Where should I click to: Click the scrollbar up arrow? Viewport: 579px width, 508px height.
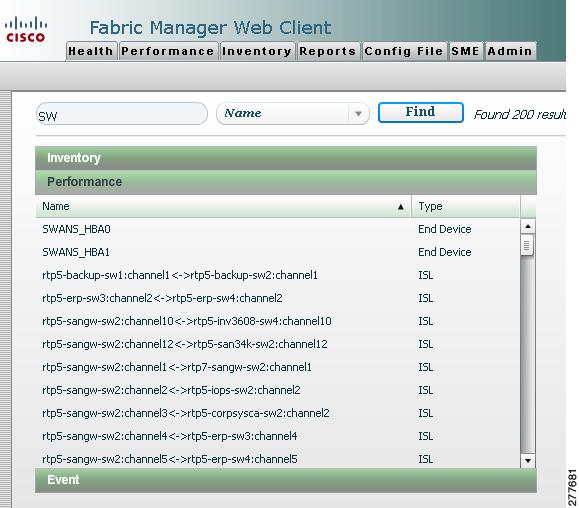(528, 226)
